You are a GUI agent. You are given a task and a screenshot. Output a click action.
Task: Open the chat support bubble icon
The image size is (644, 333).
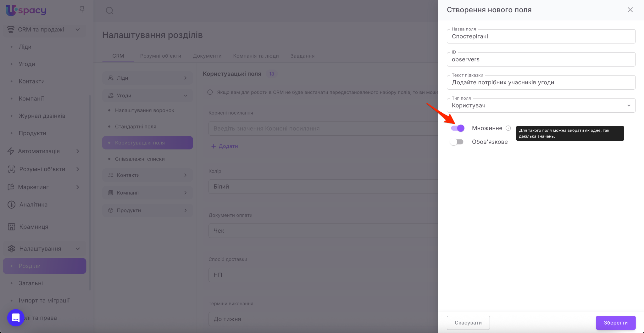16,318
